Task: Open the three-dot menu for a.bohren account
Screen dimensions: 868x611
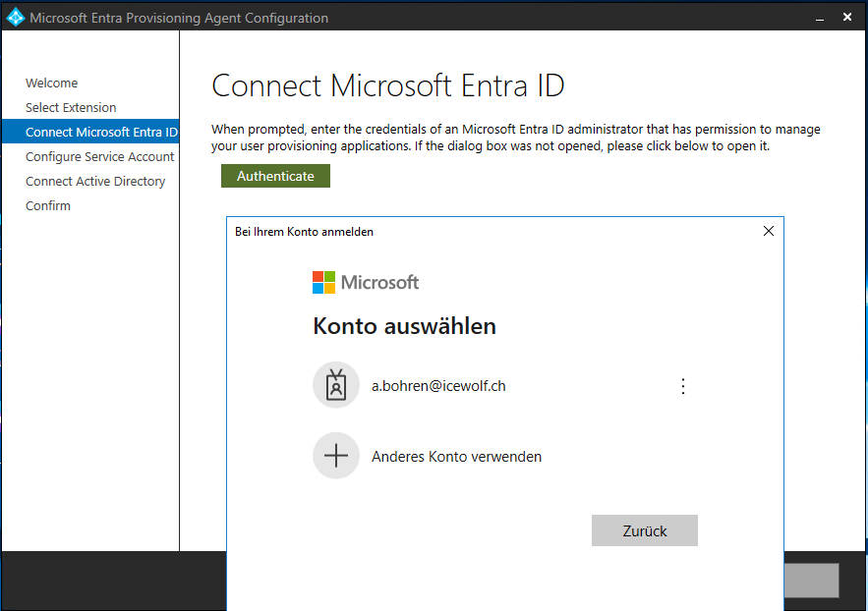Action: [x=683, y=386]
